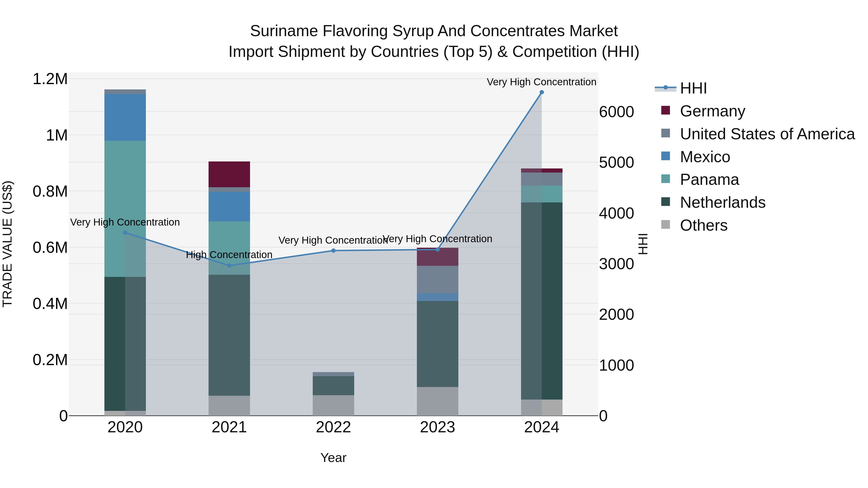Screen dimensions: 868x488
Task: Click the 1.2M y-axis tick label
Action: 50,79
